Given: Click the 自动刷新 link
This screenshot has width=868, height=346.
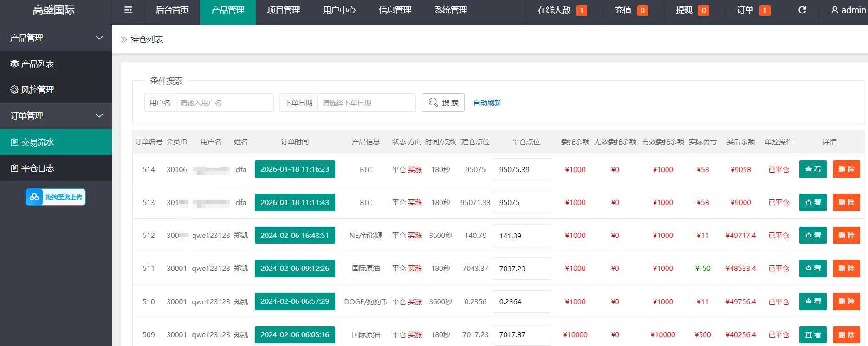Looking at the screenshot, I should 487,103.
